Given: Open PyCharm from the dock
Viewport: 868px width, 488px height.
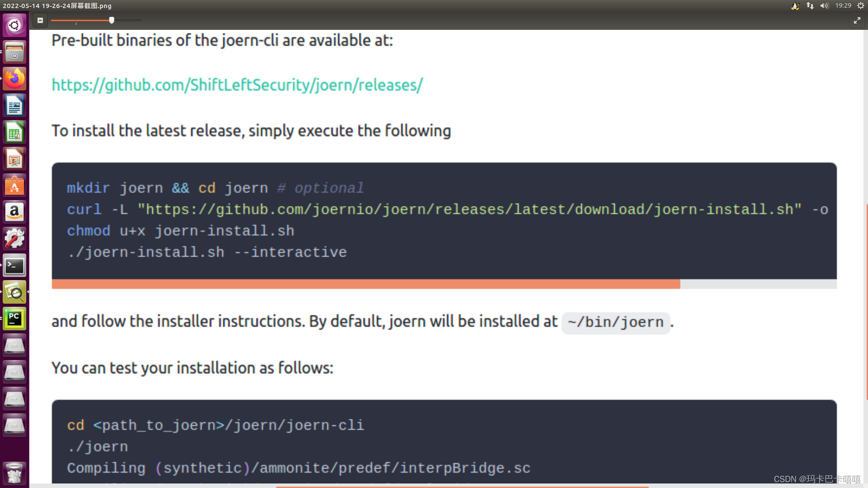Looking at the screenshot, I should pyautogui.click(x=14, y=319).
